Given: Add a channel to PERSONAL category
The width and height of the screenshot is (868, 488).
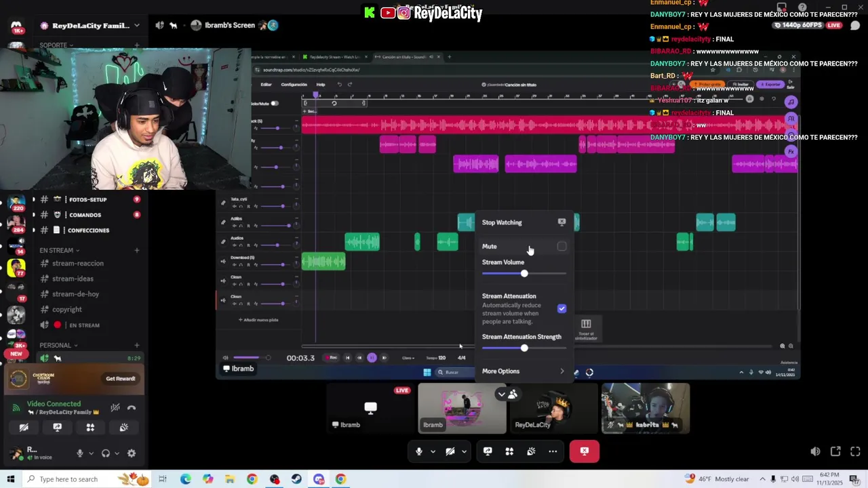Looking at the screenshot, I should tap(137, 346).
